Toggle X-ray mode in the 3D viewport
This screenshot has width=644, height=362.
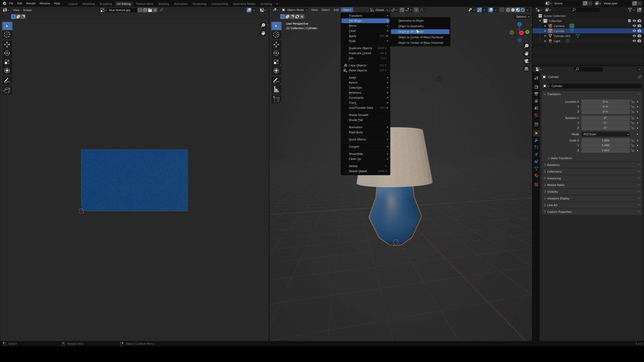pyautogui.click(x=502, y=10)
